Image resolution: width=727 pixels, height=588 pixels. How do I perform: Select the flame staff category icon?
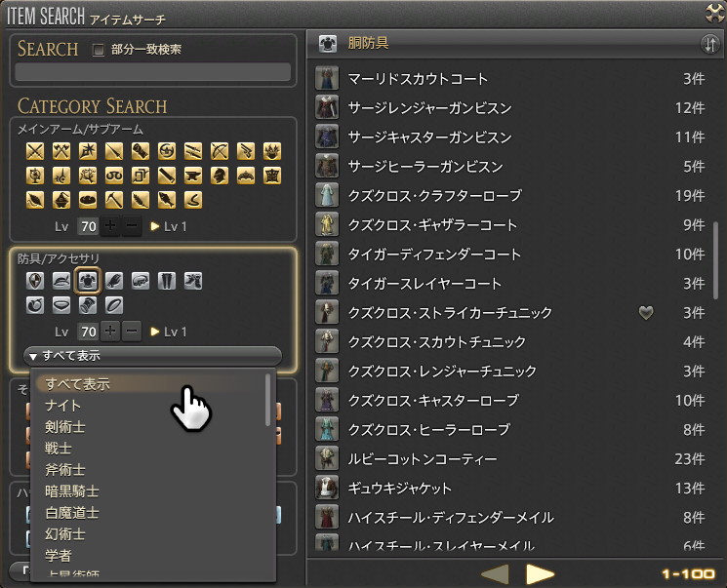pos(272,151)
